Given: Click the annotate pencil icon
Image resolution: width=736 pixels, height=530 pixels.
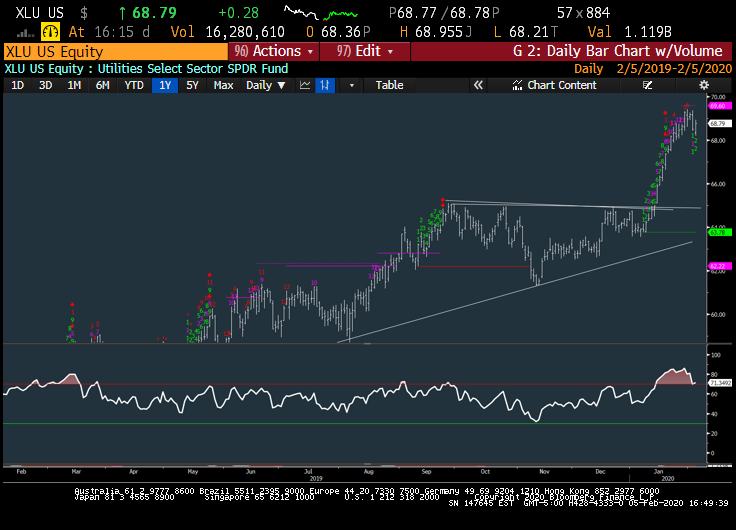Looking at the screenshot, I should (647, 85).
